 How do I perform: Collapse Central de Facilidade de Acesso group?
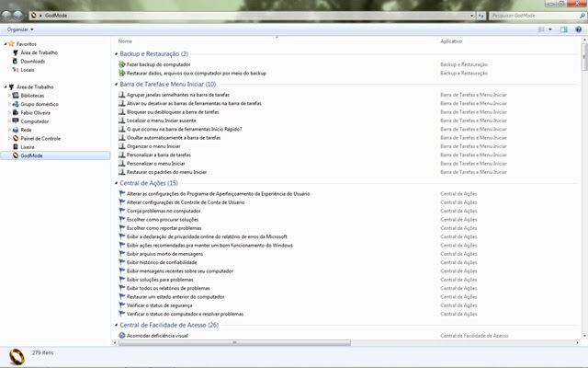pyautogui.click(x=117, y=325)
